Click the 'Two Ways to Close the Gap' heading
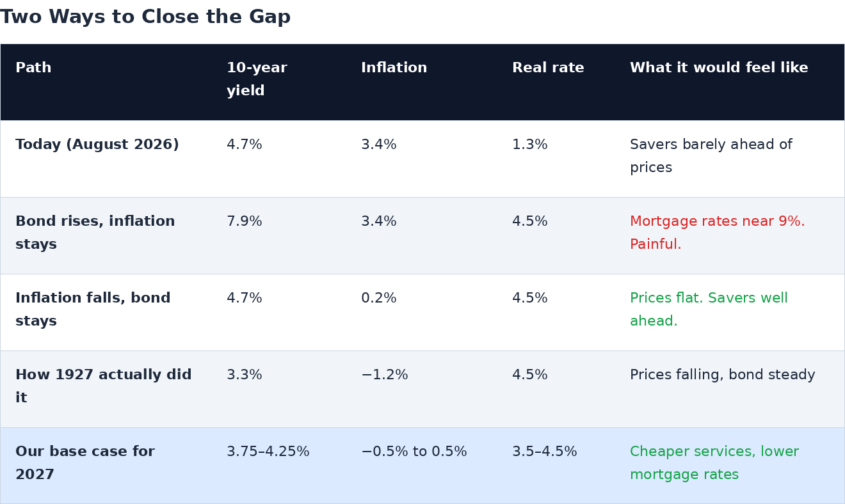Image resolution: width=845 pixels, height=504 pixels. tap(145, 17)
